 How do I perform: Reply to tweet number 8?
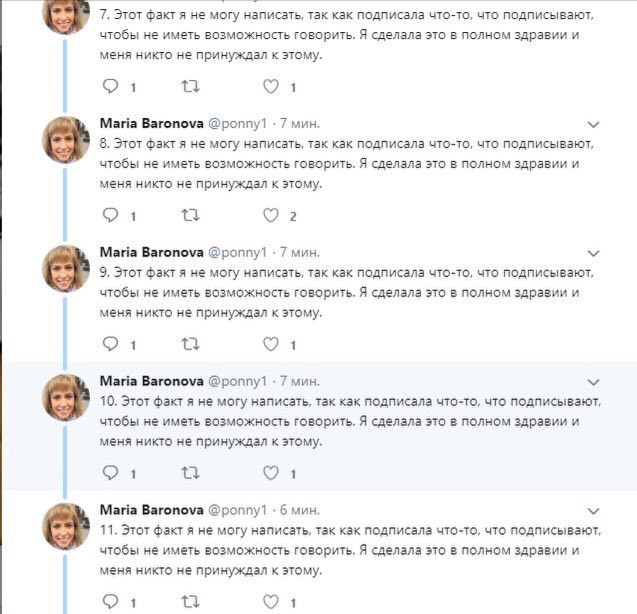click(110, 215)
